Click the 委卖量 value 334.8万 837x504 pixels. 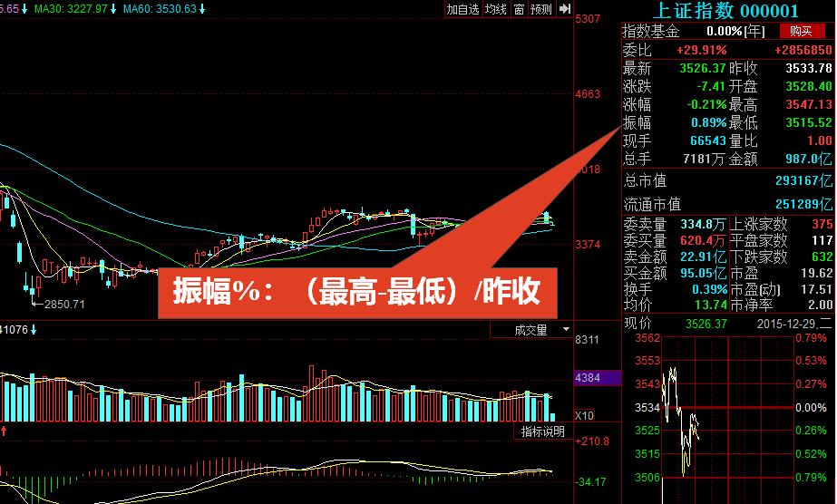704,225
